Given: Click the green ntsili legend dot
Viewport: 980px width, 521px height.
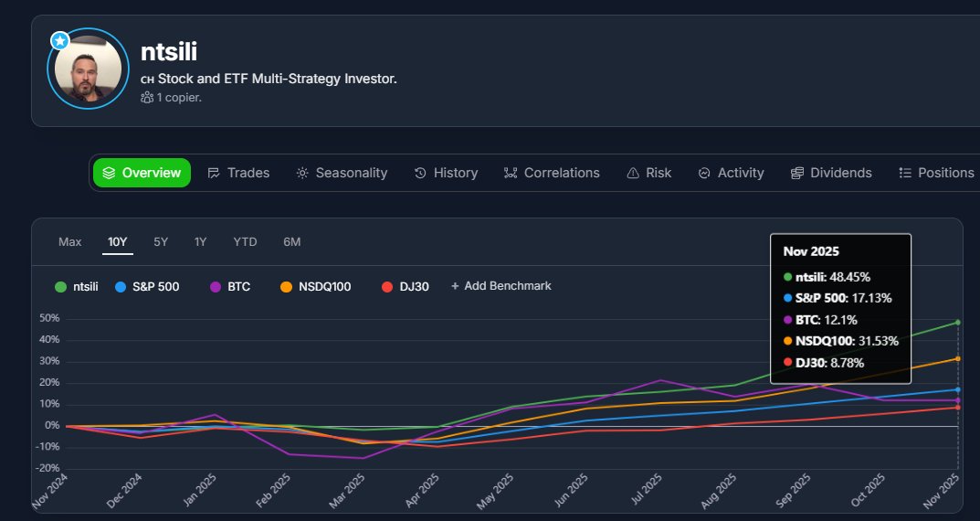Looking at the screenshot, I should (x=60, y=287).
